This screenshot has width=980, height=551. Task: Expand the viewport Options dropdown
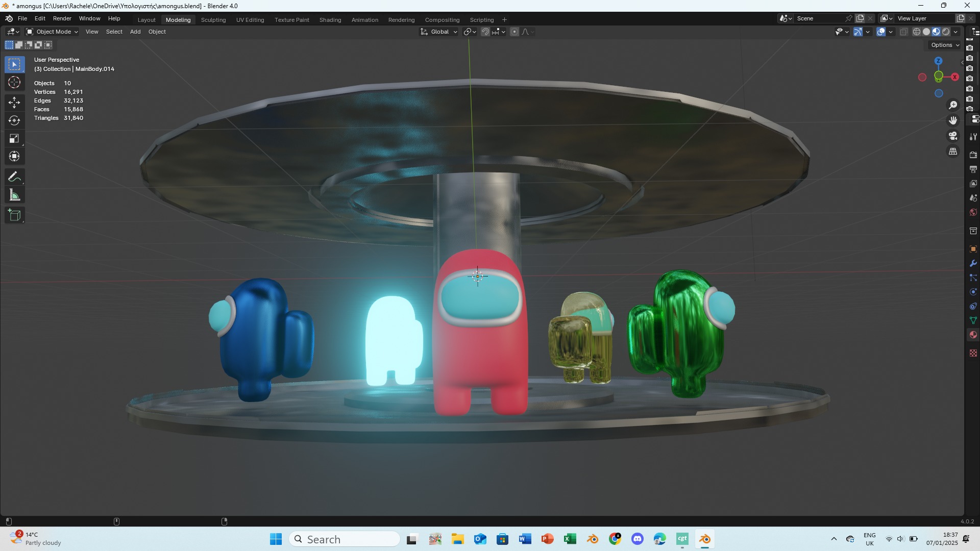945,45
